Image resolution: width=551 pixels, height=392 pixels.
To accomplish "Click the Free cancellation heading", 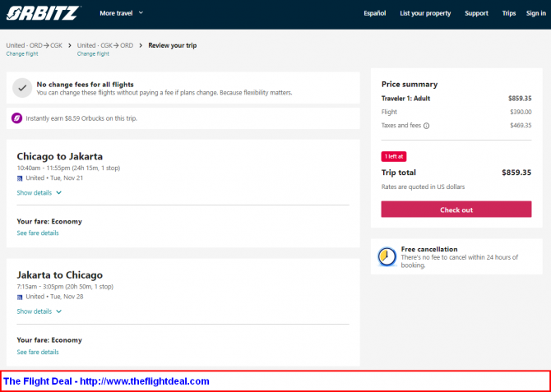I will pyautogui.click(x=429, y=249).
